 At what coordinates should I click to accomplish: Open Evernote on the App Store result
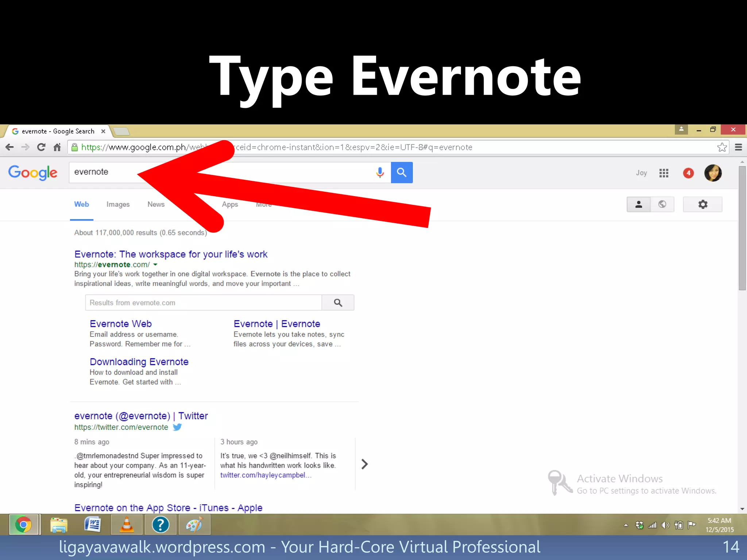point(169,508)
